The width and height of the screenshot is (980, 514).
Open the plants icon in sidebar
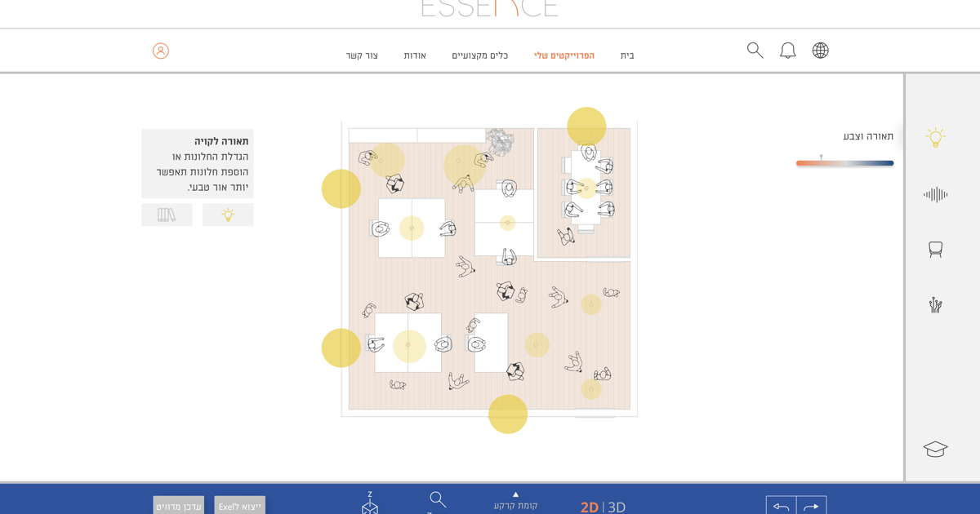click(x=935, y=305)
